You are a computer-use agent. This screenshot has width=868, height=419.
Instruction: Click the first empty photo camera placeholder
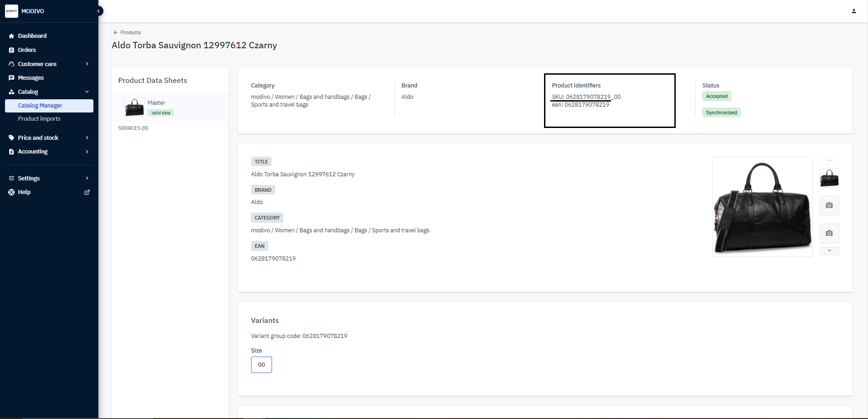point(829,205)
